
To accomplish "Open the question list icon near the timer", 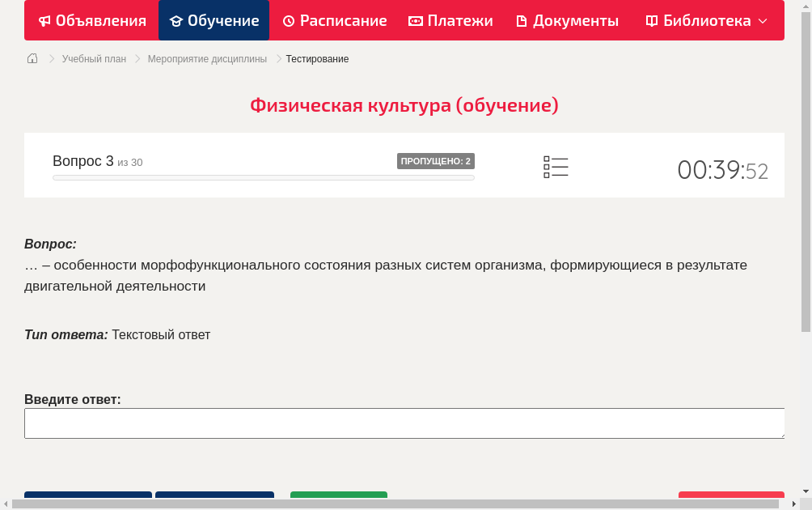I will tap(556, 167).
